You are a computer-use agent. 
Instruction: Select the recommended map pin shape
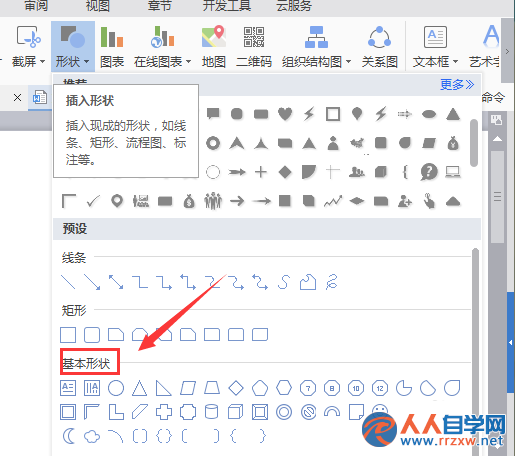[x=117, y=201]
